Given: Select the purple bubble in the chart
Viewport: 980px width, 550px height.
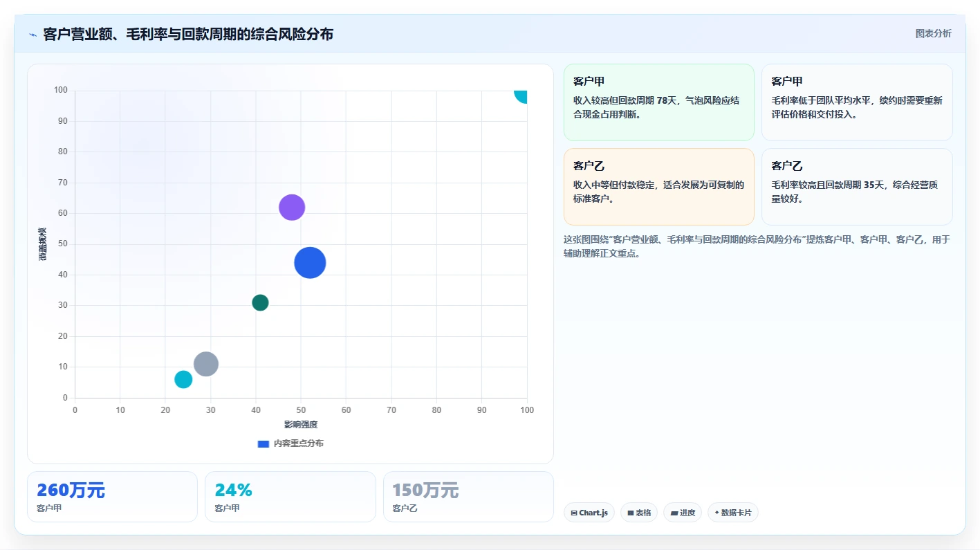Looking at the screenshot, I should (x=292, y=207).
